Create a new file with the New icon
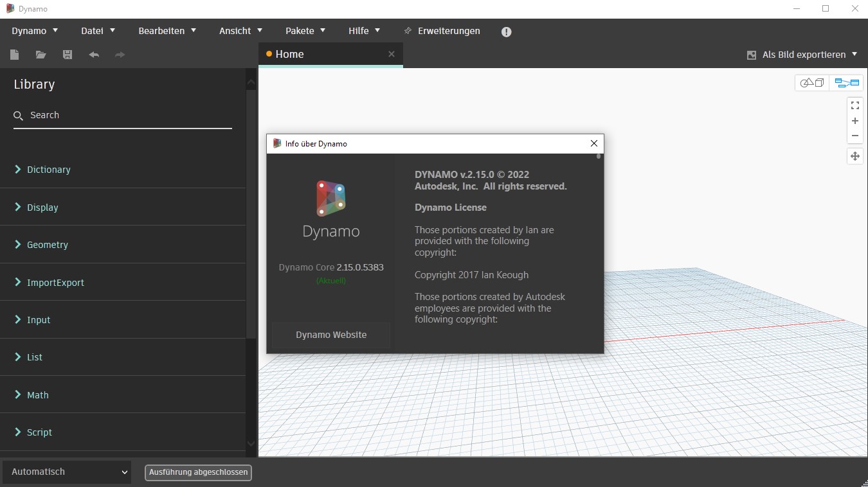Image resolution: width=868 pixels, height=487 pixels. (x=14, y=55)
